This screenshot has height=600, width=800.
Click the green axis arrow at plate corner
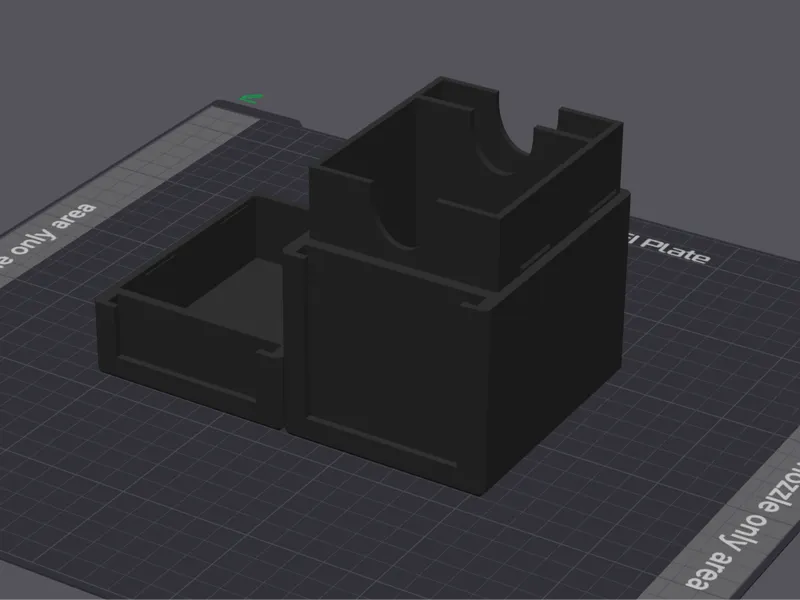tap(252, 98)
